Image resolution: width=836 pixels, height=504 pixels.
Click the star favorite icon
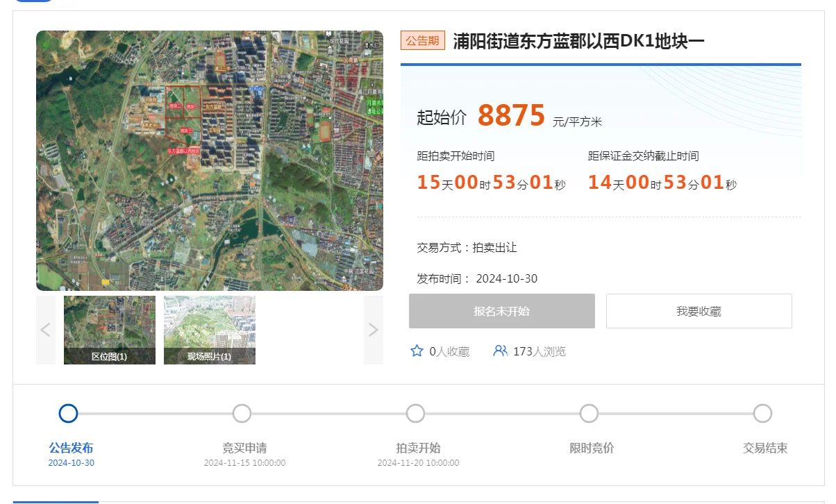pyautogui.click(x=417, y=351)
